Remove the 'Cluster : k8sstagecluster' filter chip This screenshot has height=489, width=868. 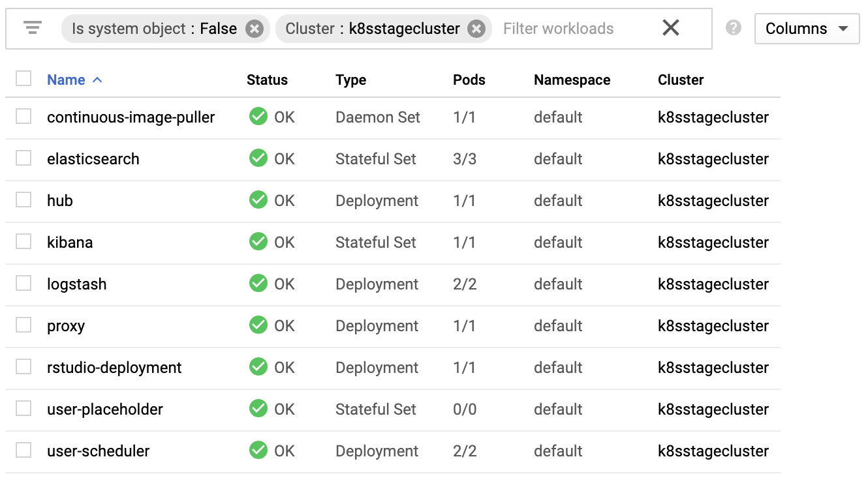[477, 29]
